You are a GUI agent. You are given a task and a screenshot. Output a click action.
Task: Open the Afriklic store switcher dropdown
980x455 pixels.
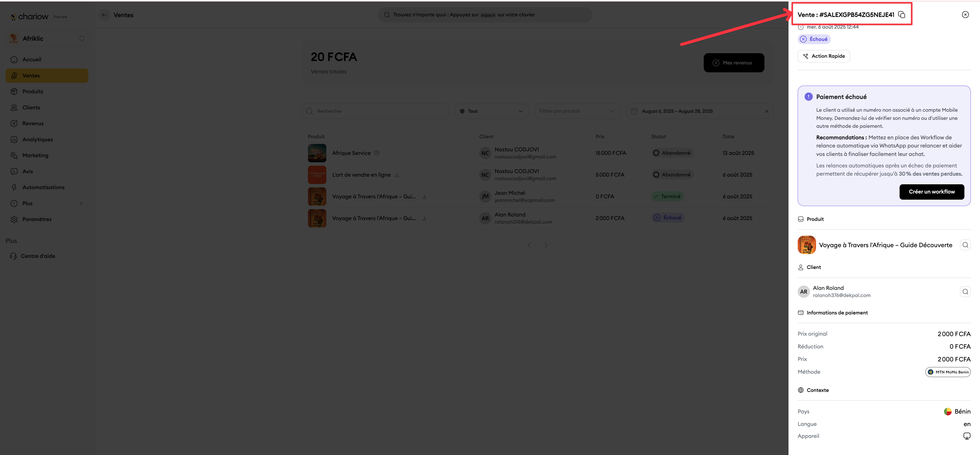pos(47,38)
